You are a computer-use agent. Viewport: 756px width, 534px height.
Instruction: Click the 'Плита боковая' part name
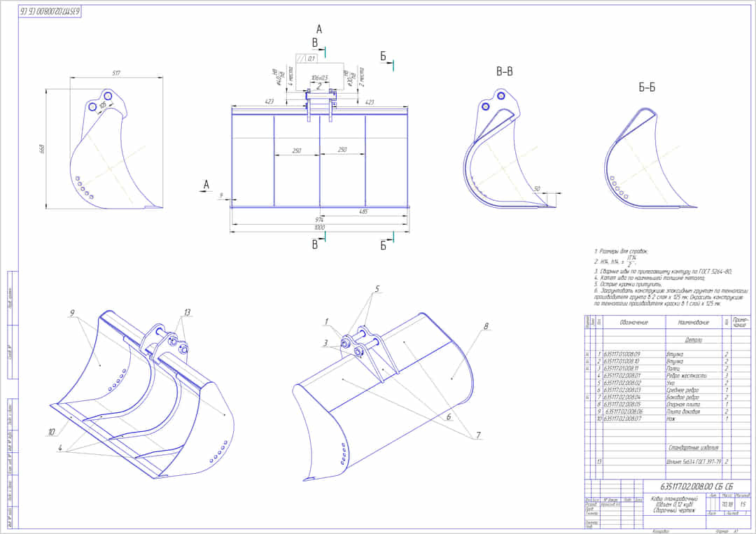(683, 412)
